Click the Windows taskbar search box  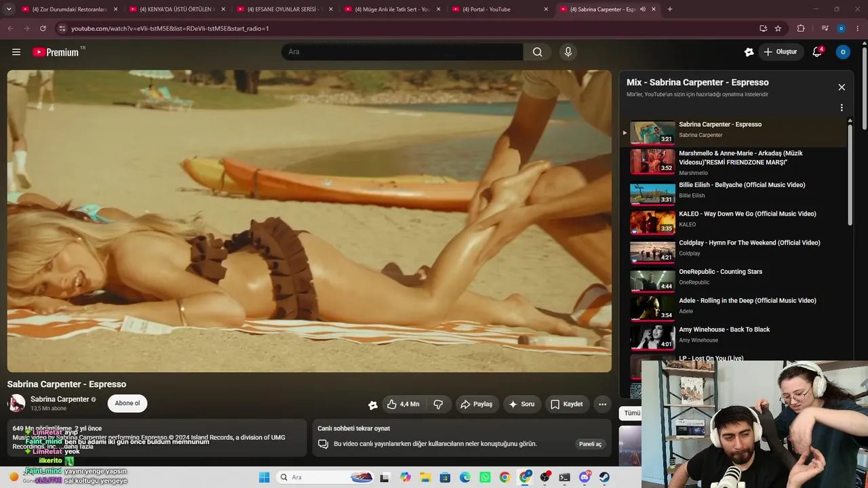coord(326,477)
